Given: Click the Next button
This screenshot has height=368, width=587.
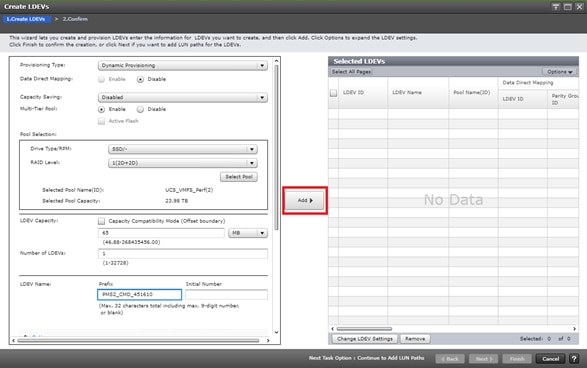Looking at the screenshot, I should click(484, 359).
